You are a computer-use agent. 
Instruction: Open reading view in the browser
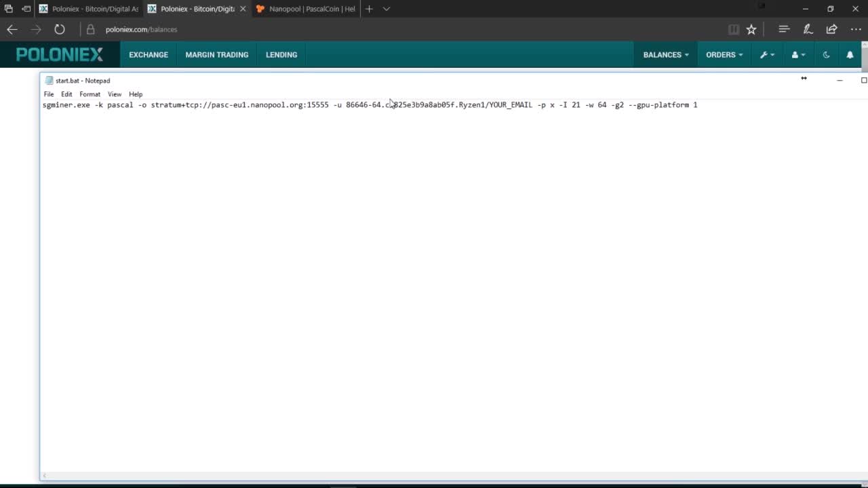coord(734,29)
